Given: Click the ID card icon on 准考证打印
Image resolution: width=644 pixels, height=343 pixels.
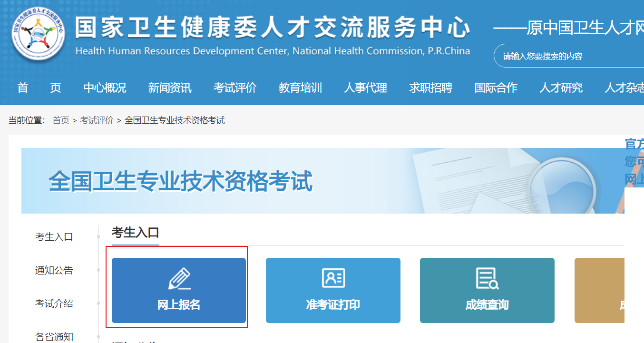Looking at the screenshot, I should 333,278.
